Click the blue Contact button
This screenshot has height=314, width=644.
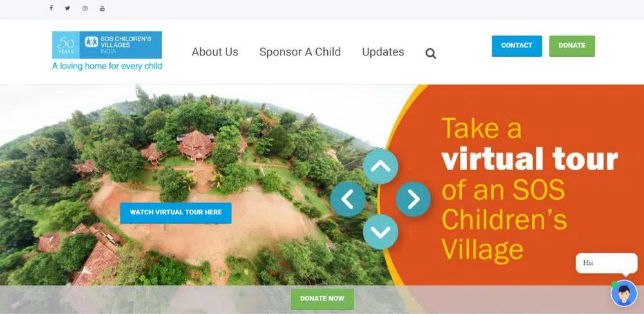coord(516,46)
